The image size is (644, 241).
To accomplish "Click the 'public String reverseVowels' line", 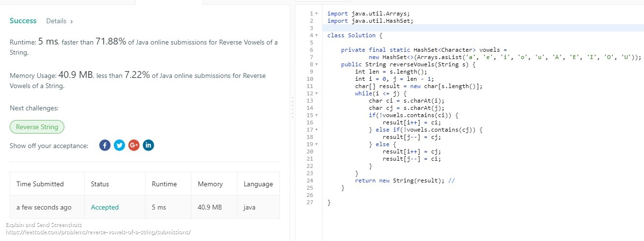I will 409,64.
